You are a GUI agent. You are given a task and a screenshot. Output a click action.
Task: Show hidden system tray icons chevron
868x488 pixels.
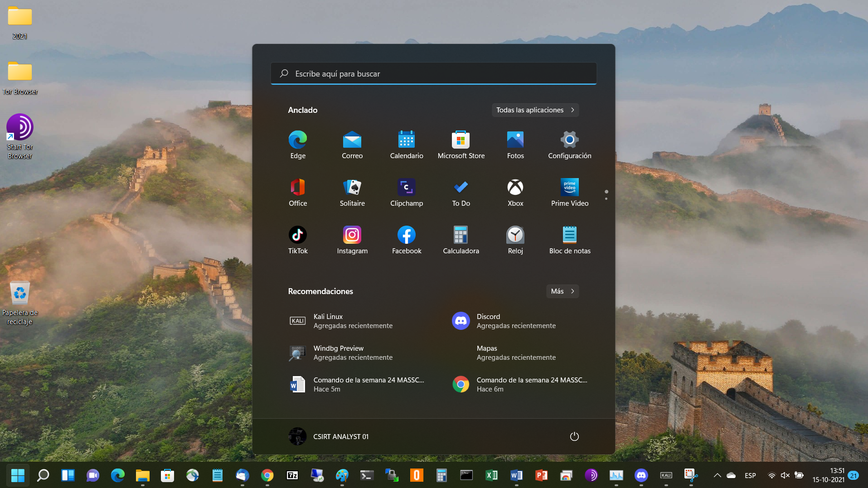click(x=717, y=475)
